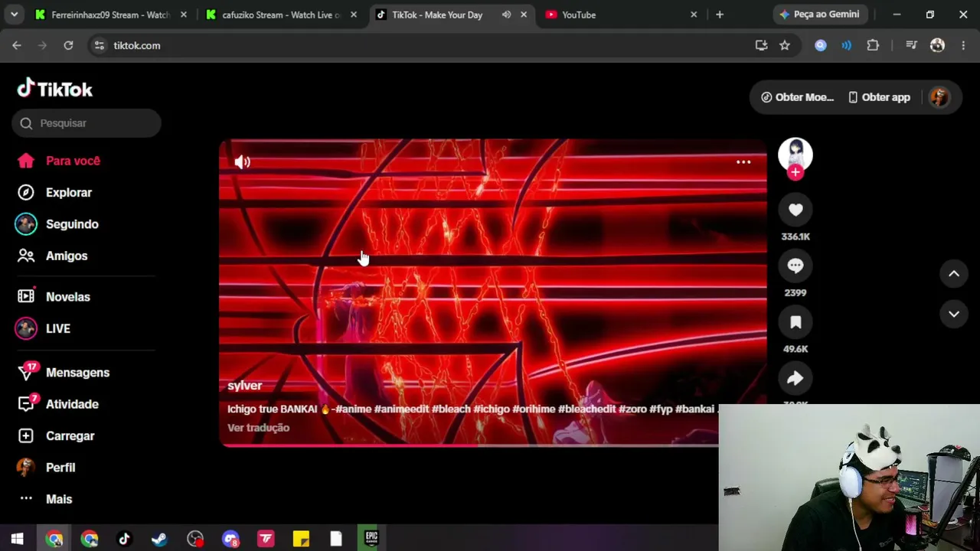Image resolution: width=980 pixels, height=551 pixels.
Task: View site information icon in address bar
Action: 99,46
